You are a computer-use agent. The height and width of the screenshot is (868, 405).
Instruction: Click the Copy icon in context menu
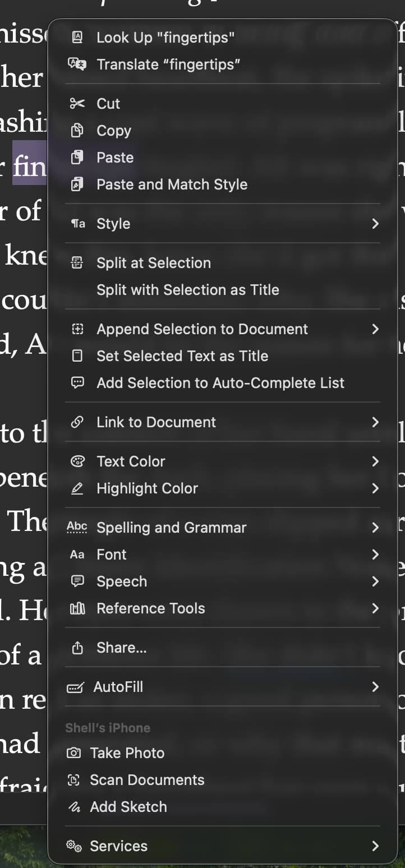[77, 131]
